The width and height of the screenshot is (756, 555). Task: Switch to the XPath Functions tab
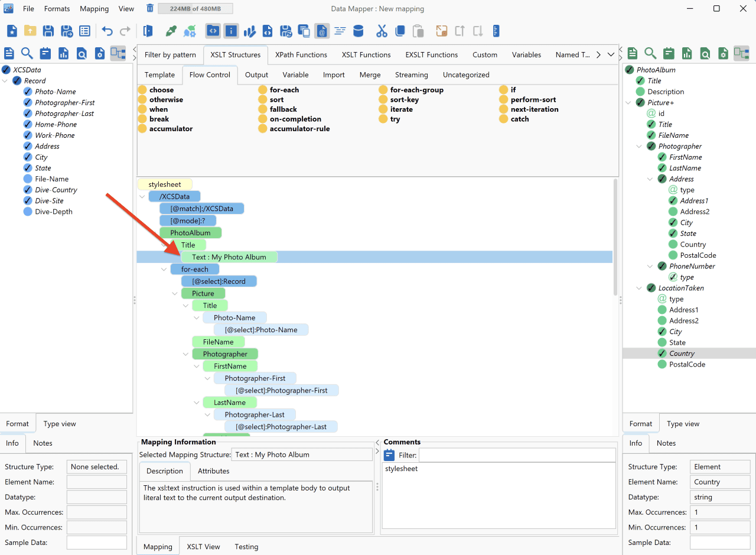coord(301,54)
